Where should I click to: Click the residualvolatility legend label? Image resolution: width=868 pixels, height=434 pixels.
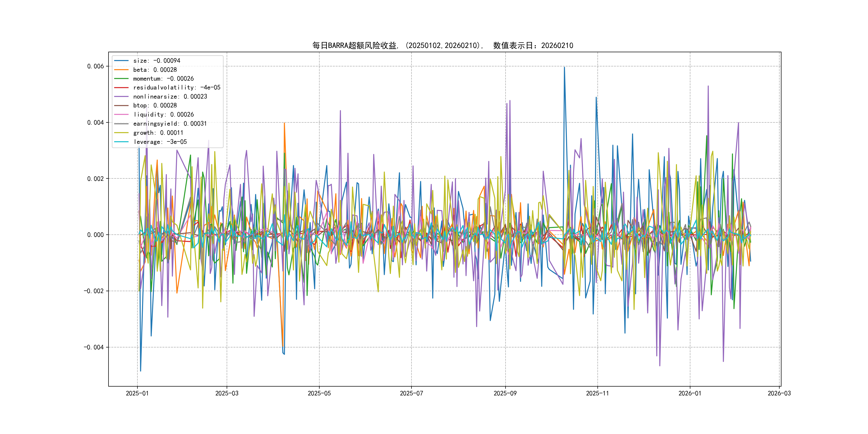(177, 88)
